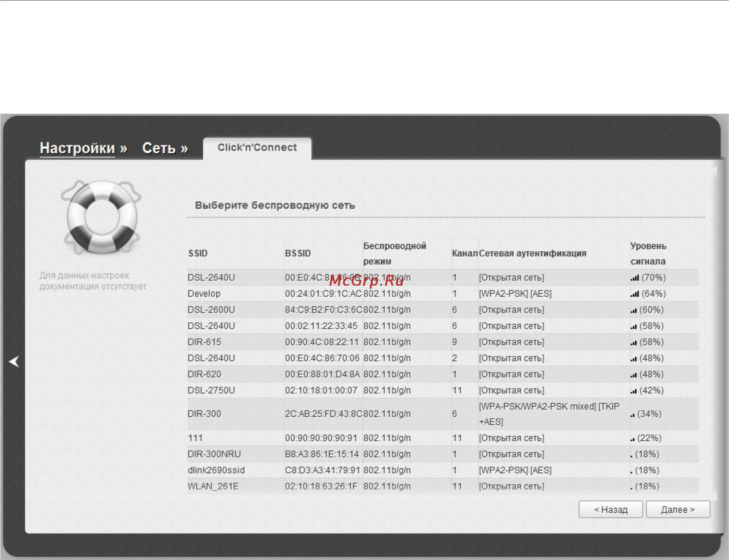Click BSSID 02:10:18:63:26:1F
The image size is (729, 560).
tap(321, 486)
